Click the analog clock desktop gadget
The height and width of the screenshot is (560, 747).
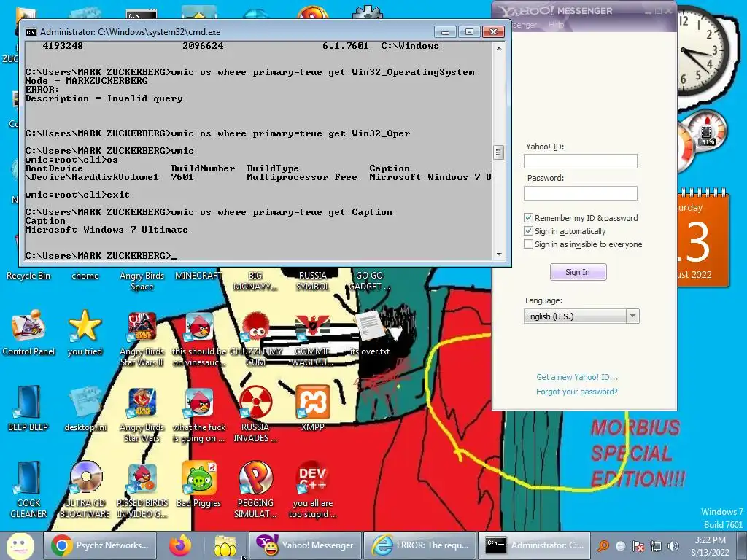click(703, 50)
